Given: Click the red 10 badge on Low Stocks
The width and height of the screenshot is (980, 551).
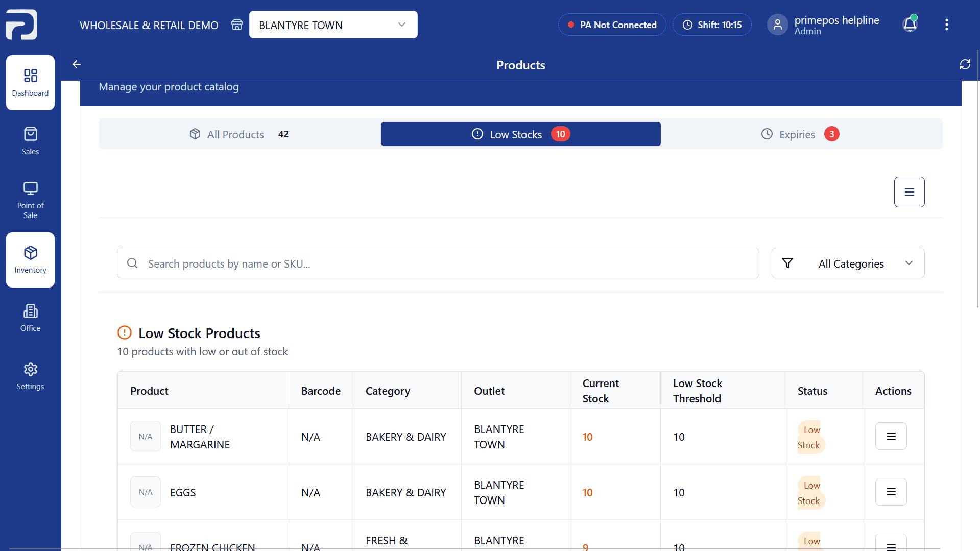Looking at the screenshot, I should coord(560,134).
